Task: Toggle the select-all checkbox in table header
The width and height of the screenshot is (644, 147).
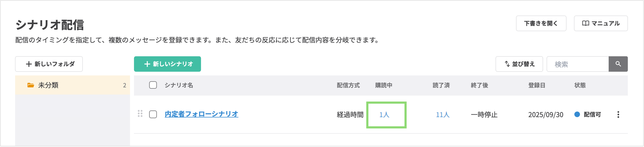Action: [x=153, y=85]
